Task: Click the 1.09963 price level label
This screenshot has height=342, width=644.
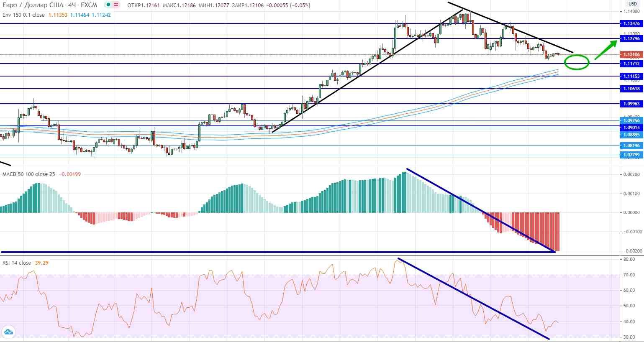Action: 631,104
